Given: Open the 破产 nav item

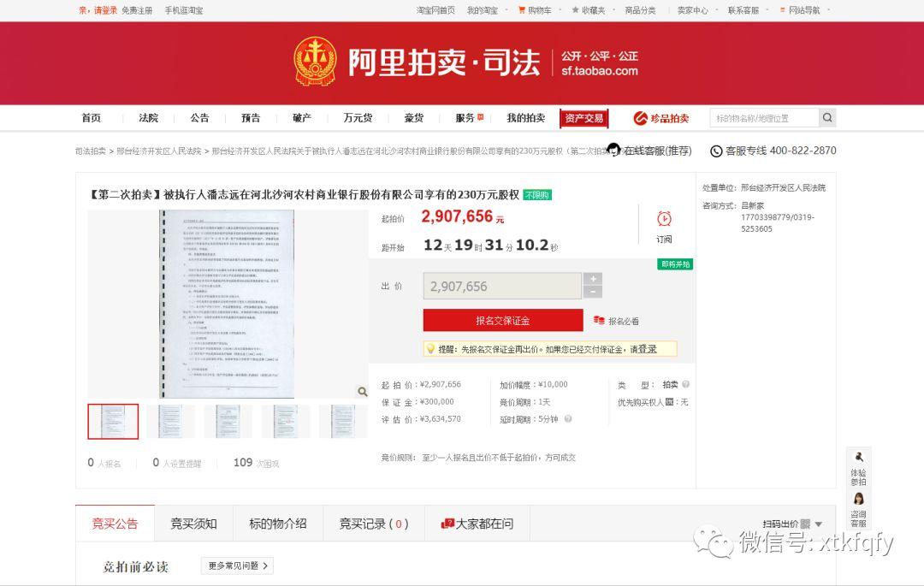Looking at the screenshot, I should tap(302, 118).
